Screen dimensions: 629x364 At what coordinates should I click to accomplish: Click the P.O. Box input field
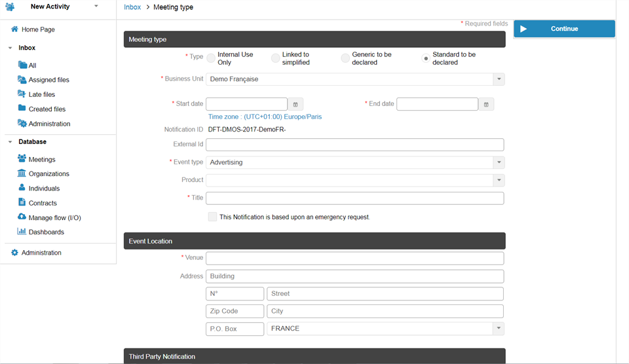(x=235, y=329)
